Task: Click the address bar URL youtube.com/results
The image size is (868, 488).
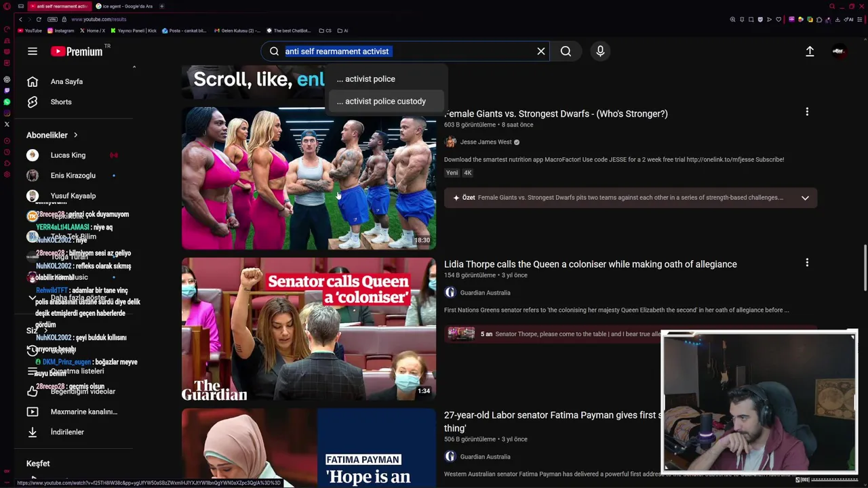Action: click(x=98, y=19)
